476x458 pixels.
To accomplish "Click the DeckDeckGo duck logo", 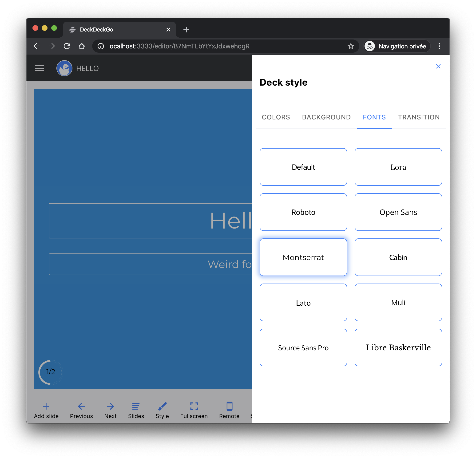I will coord(64,68).
